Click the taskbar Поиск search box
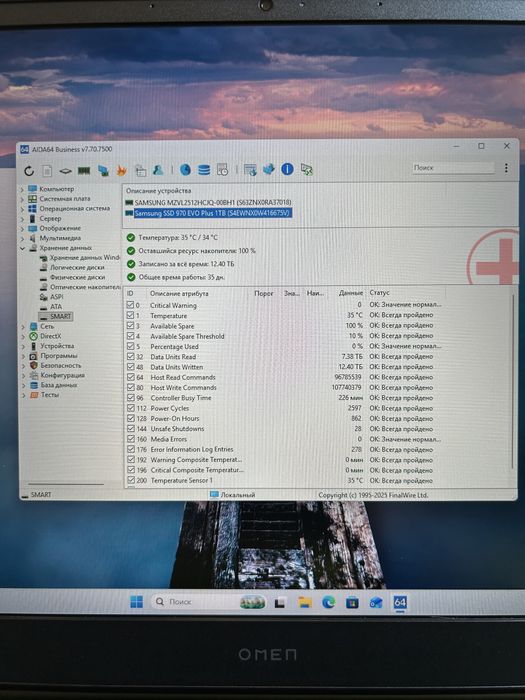This screenshot has height=700, width=525. coord(208,602)
